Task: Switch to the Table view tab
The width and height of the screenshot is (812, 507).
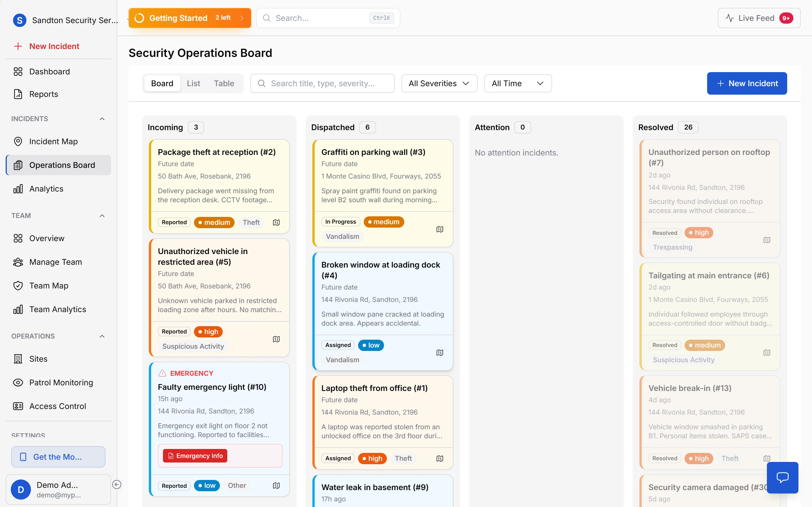Action: point(224,83)
